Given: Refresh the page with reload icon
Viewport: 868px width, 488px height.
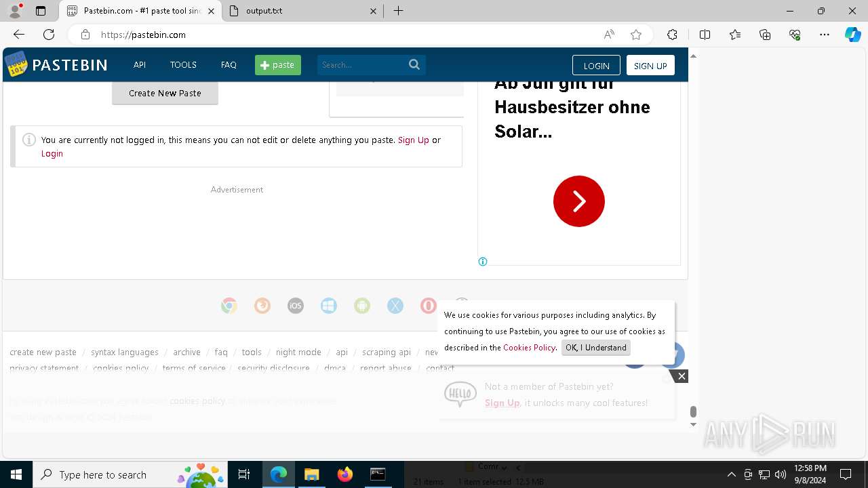Looking at the screenshot, I should [x=49, y=35].
